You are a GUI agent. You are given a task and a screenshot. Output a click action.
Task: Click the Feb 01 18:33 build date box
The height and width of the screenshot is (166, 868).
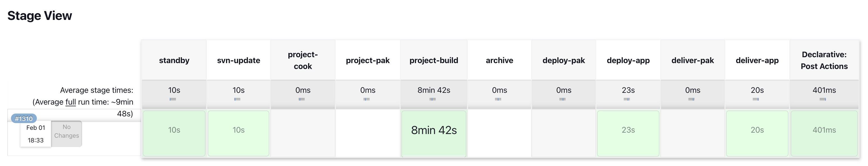36,134
